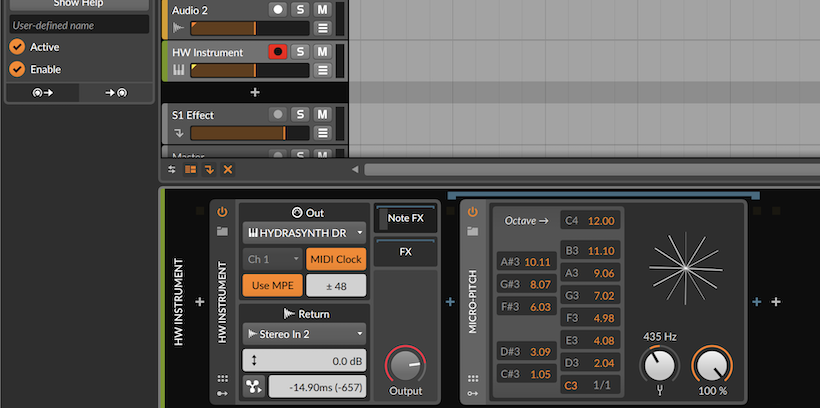Viewport: 820px width, 408px height.
Task: Click the User-defined name field
Action: point(79,25)
